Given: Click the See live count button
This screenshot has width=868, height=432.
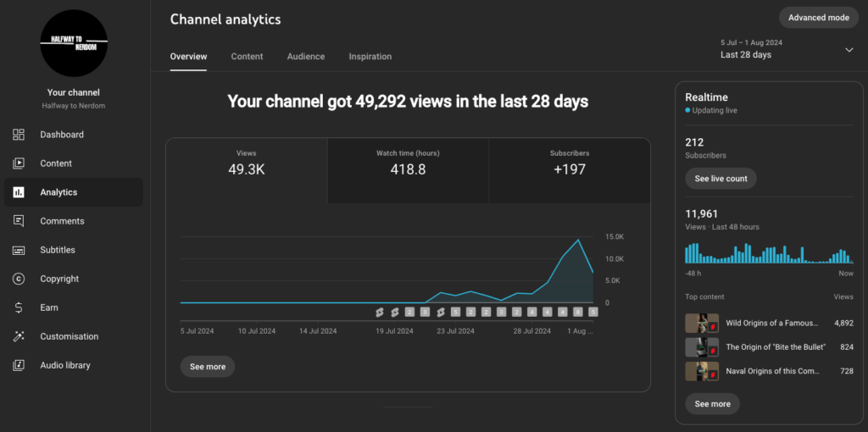Looking at the screenshot, I should (x=721, y=179).
